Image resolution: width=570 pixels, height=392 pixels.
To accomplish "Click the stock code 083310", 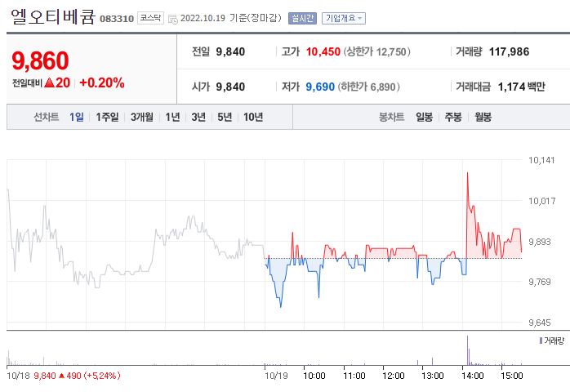I will [117, 19].
